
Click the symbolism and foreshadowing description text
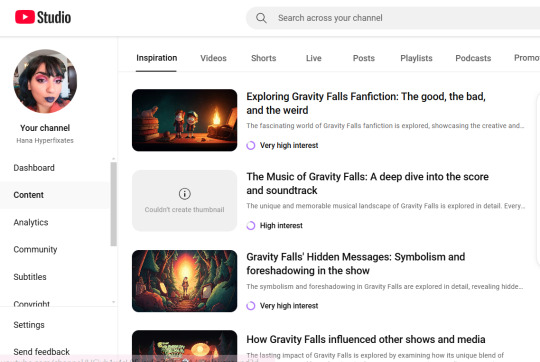pos(385,287)
